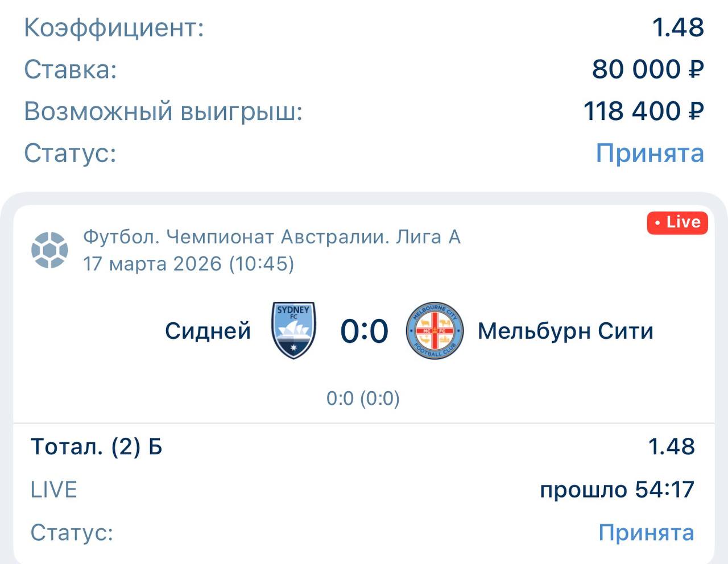This screenshot has width=728, height=564.
Task: Open the Чемпионат Австралии Лига А league title
Action: (272, 237)
